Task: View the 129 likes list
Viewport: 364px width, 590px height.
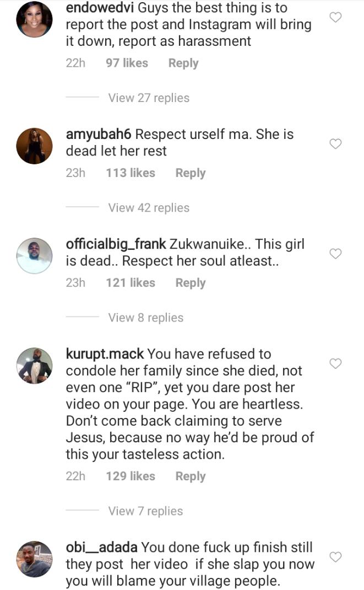Action: click(131, 476)
